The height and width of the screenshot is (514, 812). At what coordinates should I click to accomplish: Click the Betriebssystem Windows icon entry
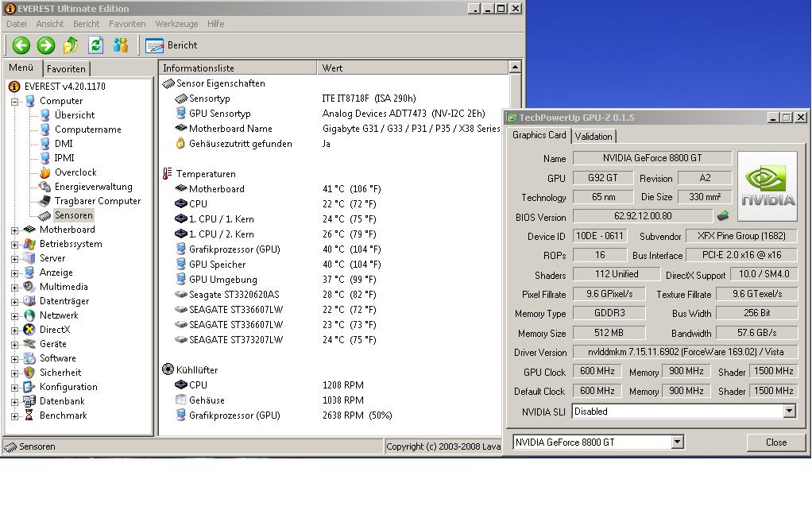coord(29,244)
